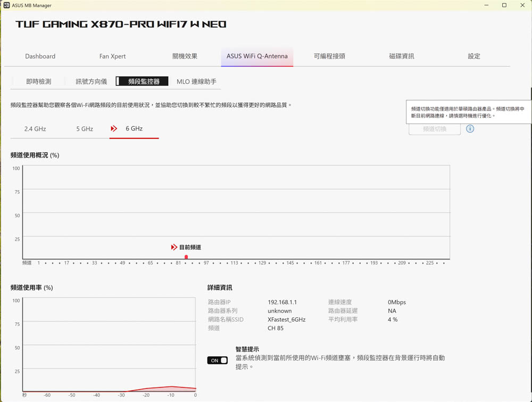532x402 pixels.
Task: Go to the 磁碟資訊 tab
Action: [402, 56]
